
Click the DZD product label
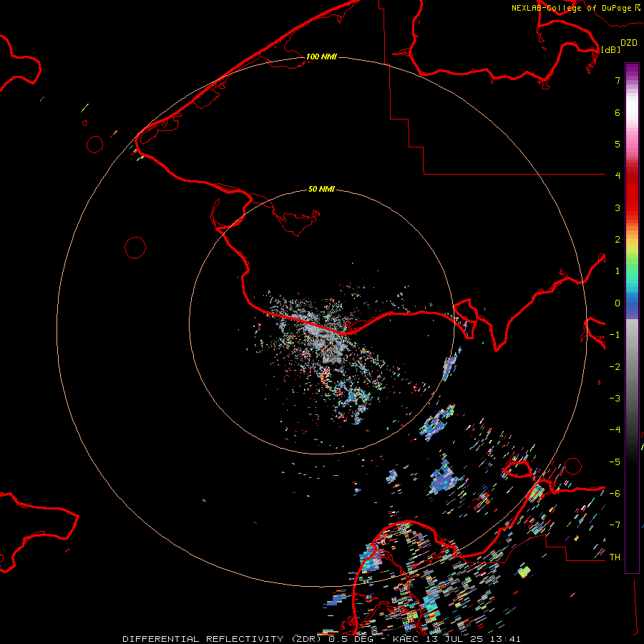(x=628, y=43)
